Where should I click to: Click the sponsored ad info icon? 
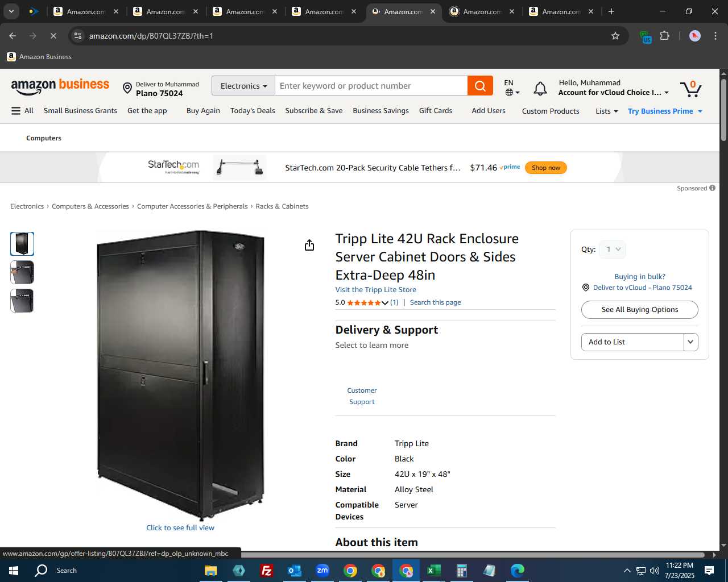[712, 188]
